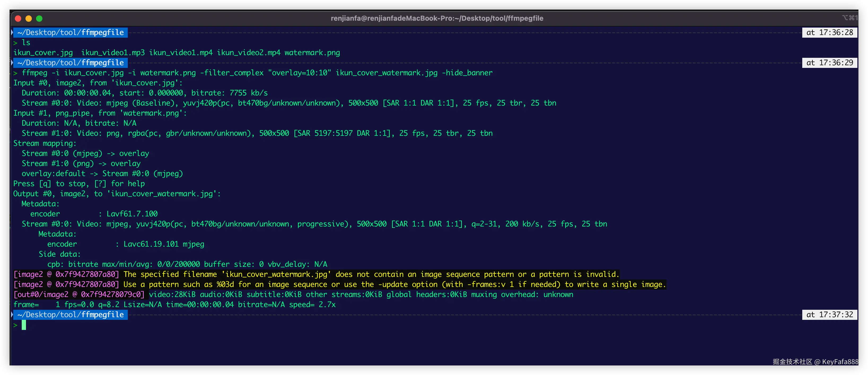Click the last prompt's ffmpegfile path segment
The height and width of the screenshot is (375, 868).
point(102,315)
